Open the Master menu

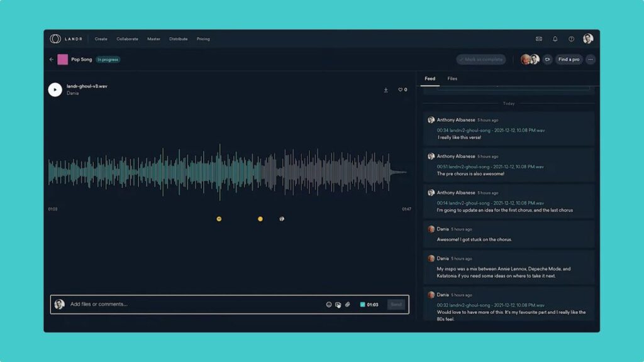(153, 39)
